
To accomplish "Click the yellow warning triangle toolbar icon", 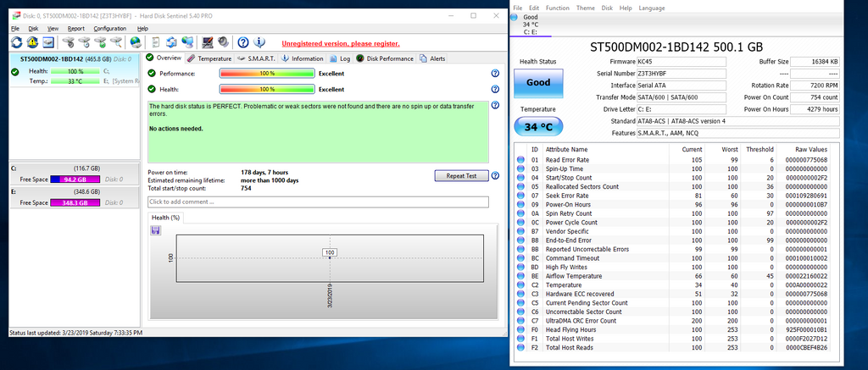I will coord(33,42).
